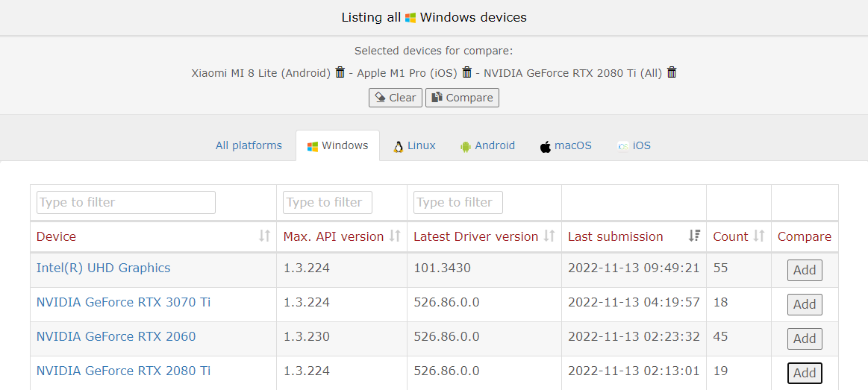Open Intel(R) UHD Graphics device link
The image size is (868, 390).
coord(104,268)
